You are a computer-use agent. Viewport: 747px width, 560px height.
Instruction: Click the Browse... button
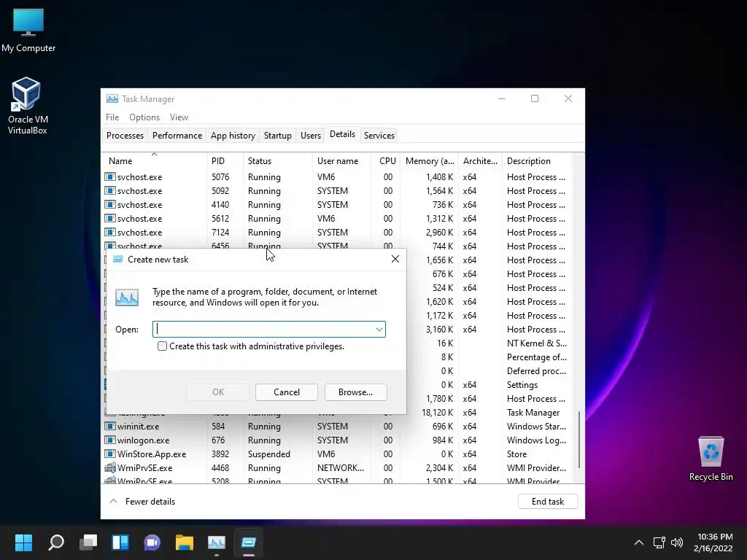[x=355, y=392]
